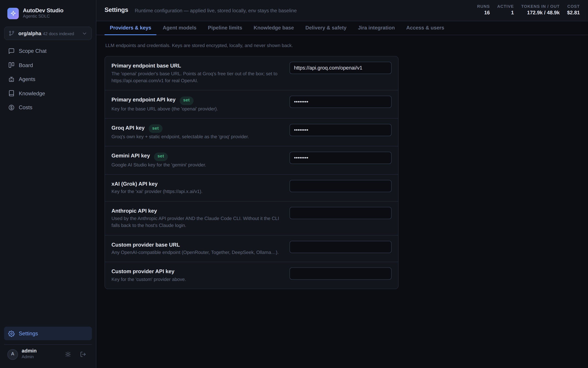This screenshot has width=588, height=368.
Task: Click the Costs dollar icon
Action: click(x=11, y=108)
